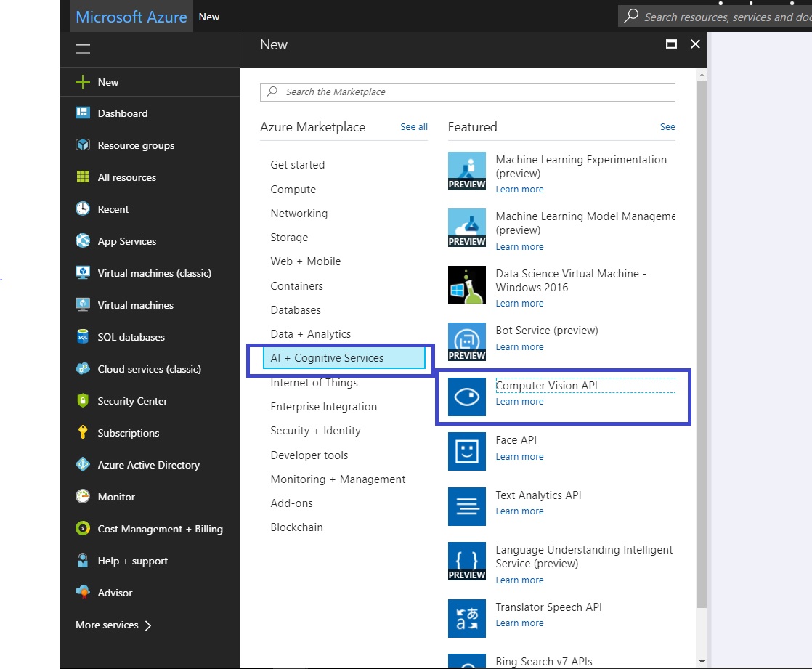This screenshot has height=669, width=812.
Task: Open the Databases marketplace category
Action: (296, 310)
